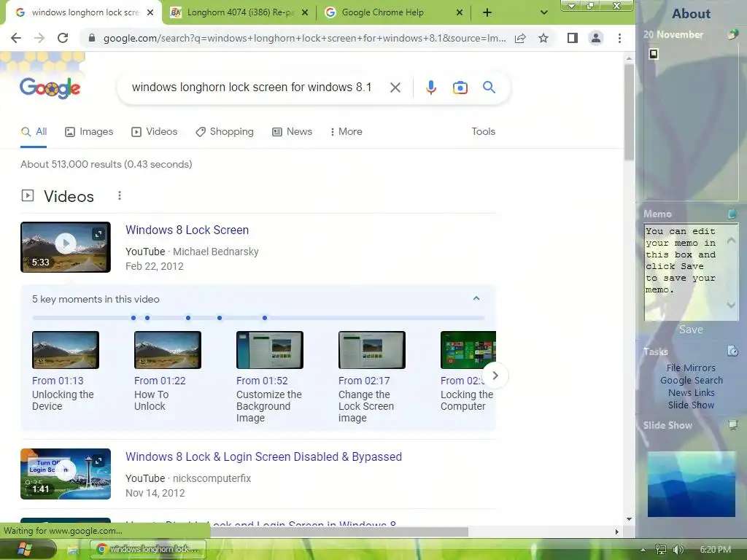The width and height of the screenshot is (747, 560).
Task: Select the Shopping search filter
Action: coord(225,132)
